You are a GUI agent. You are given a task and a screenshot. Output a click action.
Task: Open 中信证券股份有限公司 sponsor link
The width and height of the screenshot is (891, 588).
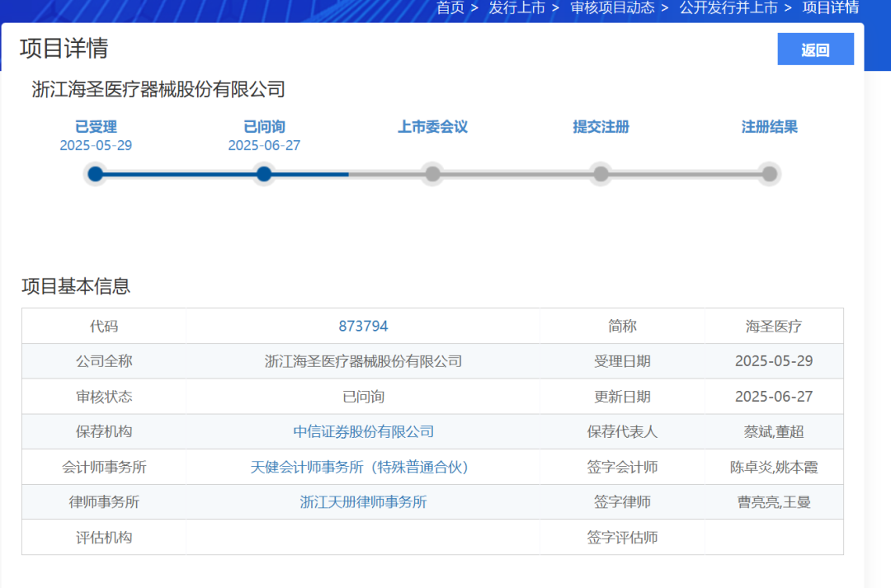(363, 432)
